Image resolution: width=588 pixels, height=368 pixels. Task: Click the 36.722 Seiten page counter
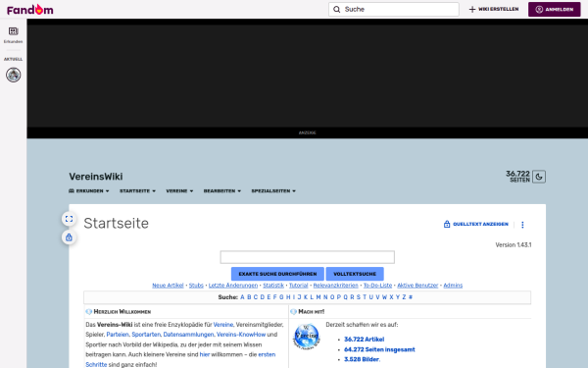[x=517, y=176]
